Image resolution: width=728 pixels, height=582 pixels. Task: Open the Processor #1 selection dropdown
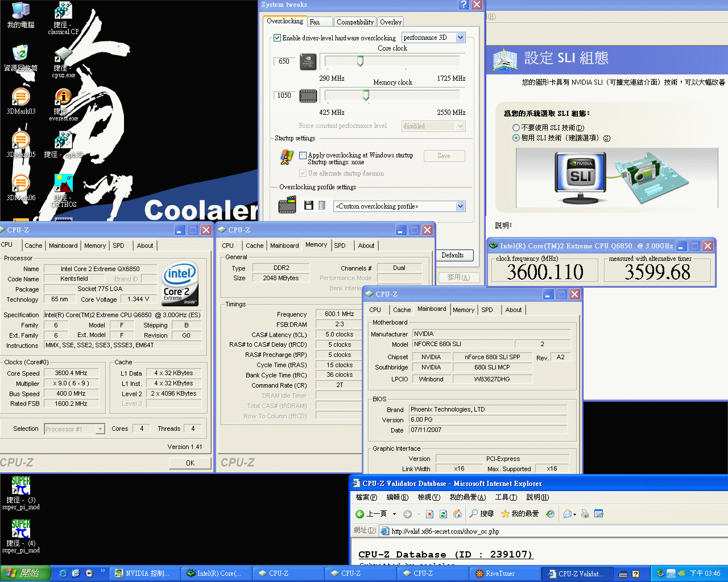100,429
